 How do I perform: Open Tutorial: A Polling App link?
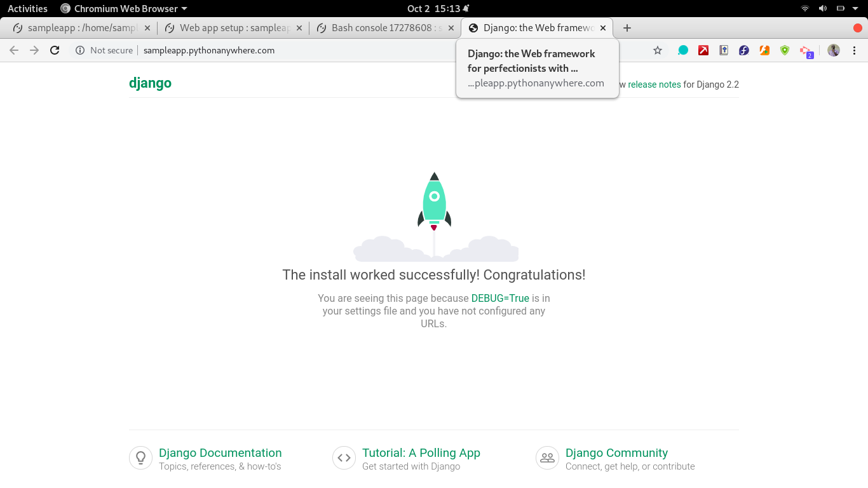pos(421,452)
